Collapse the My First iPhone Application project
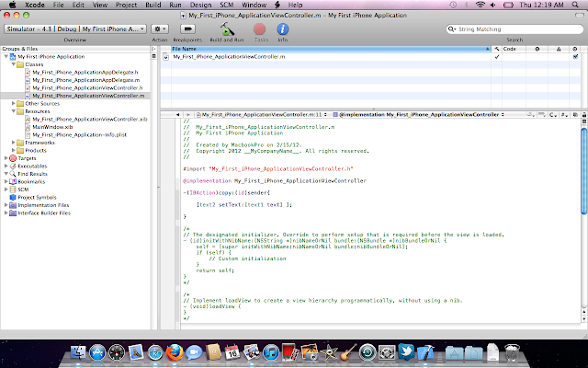This screenshot has width=588, height=368. pyautogui.click(x=6, y=56)
